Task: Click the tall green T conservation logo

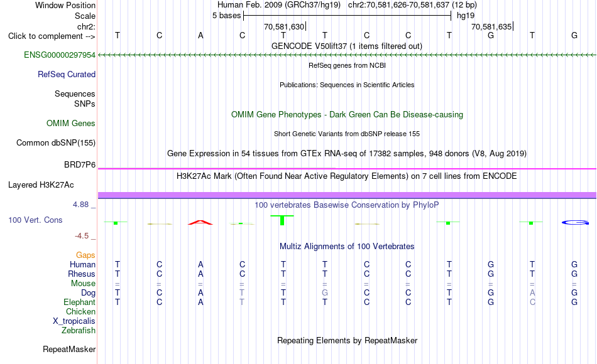Action: click(282, 220)
